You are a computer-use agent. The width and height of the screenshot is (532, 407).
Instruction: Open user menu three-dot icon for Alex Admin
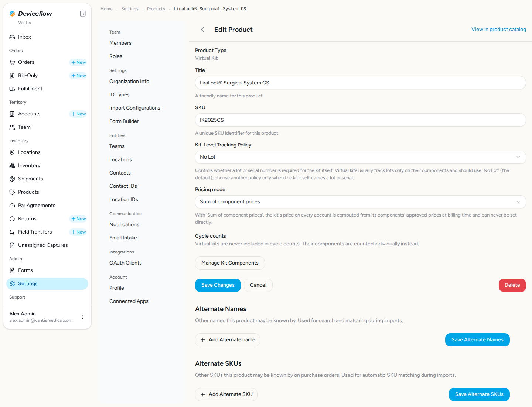coord(82,317)
